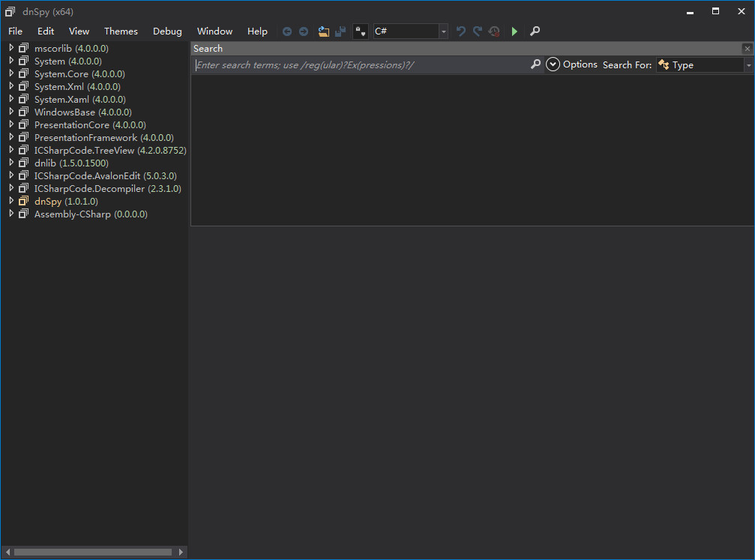
Task: Maximize the dnSpy window
Action: tap(715, 11)
